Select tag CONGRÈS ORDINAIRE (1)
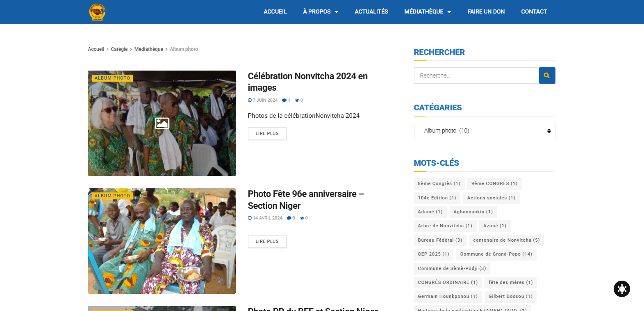 (x=448, y=283)
